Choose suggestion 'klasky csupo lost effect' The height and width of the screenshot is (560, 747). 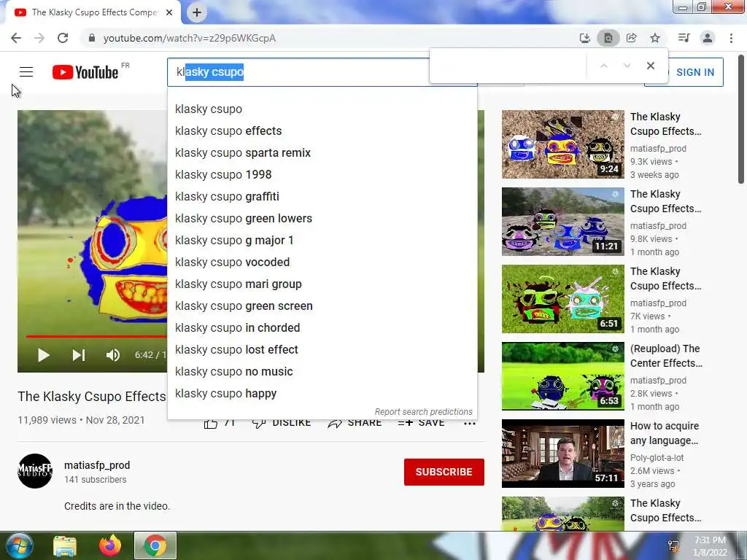point(322,350)
